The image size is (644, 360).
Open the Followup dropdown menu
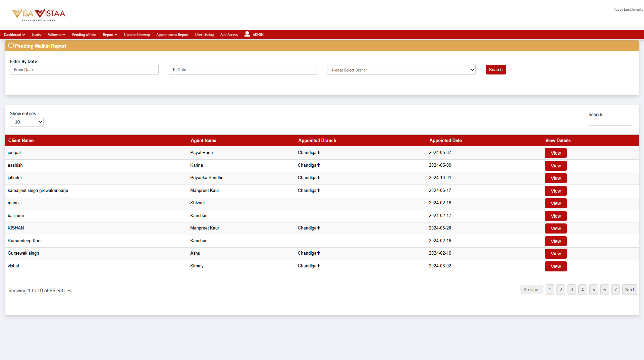click(56, 35)
